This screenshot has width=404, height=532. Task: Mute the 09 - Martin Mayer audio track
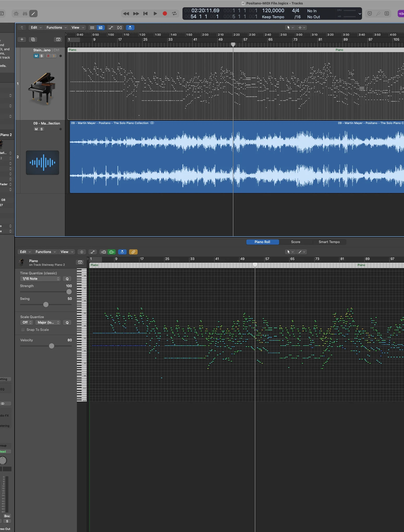pyautogui.click(x=36, y=129)
